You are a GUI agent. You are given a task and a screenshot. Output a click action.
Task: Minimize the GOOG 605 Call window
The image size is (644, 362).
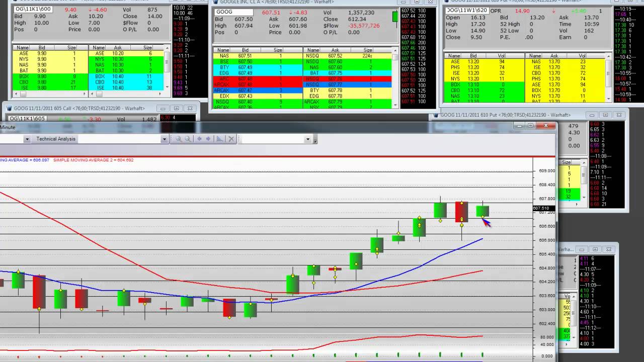click(x=163, y=108)
